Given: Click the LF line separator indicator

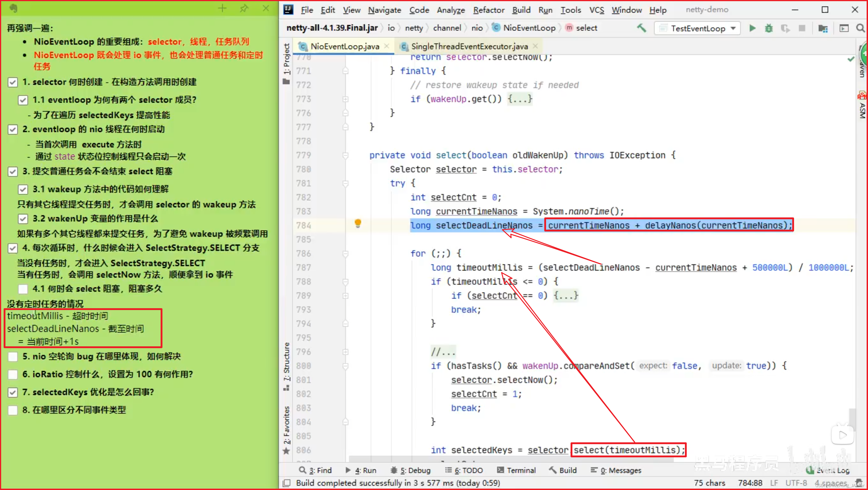Looking at the screenshot, I should [x=774, y=483].
